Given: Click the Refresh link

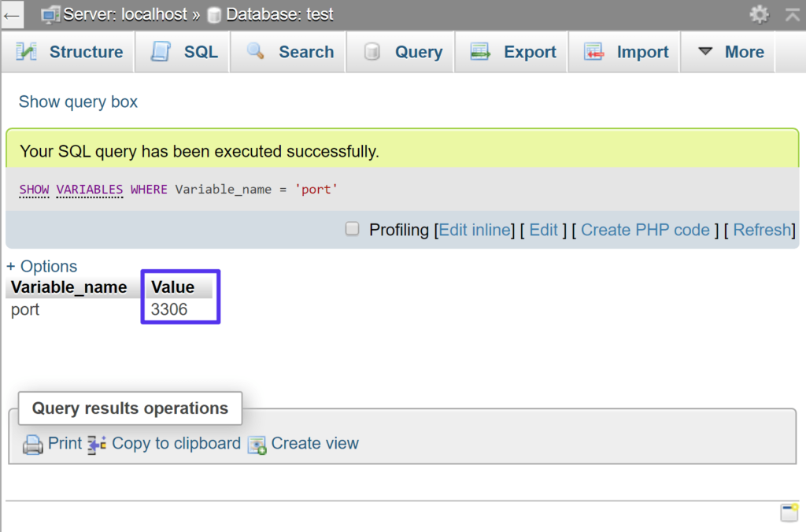Looking at the screenshot, I should [762, 230].
